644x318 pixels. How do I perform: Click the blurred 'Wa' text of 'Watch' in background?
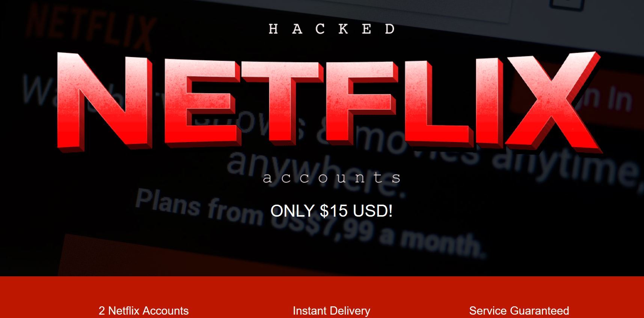tap(39, 90)
